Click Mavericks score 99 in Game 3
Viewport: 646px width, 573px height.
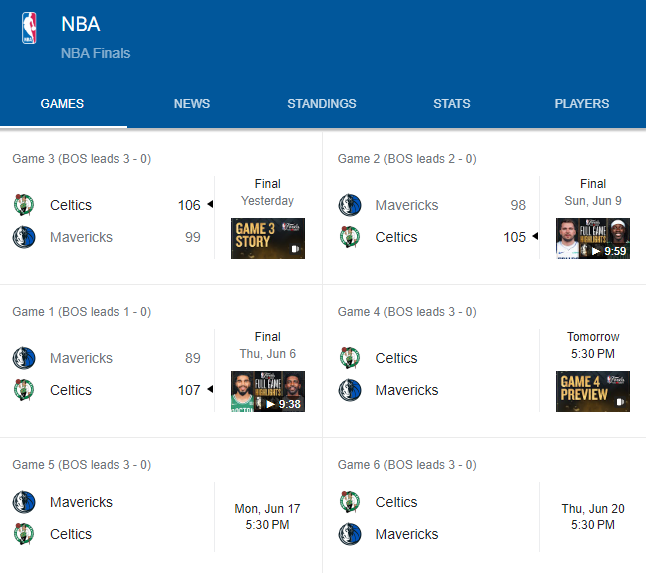point(193,237)
